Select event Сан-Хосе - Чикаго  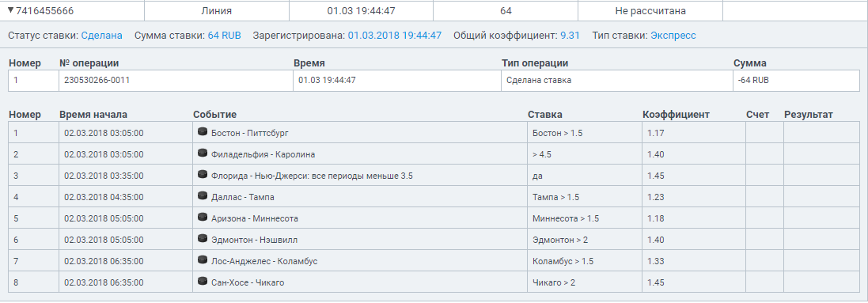(248, 283)
